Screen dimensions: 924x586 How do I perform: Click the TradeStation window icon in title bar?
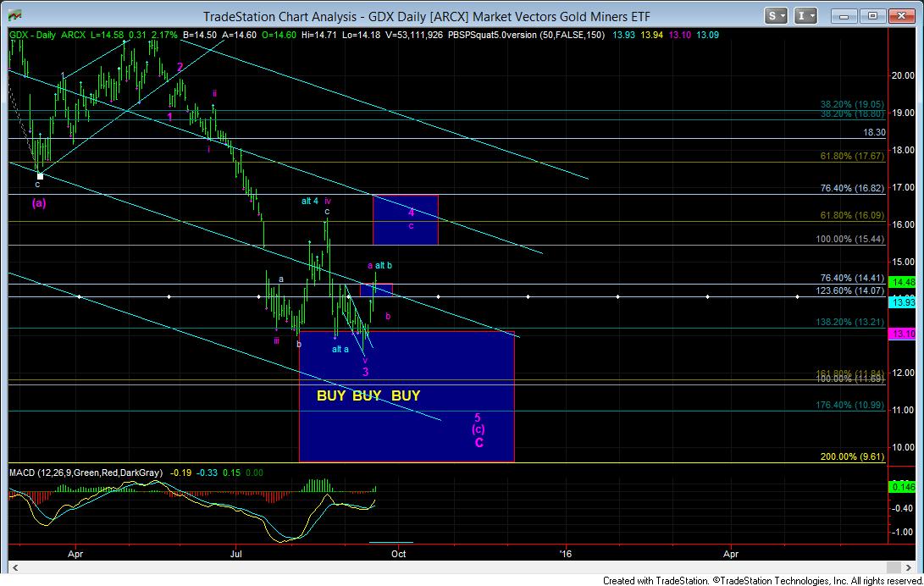pyautogui.click(x=14, y=16)
